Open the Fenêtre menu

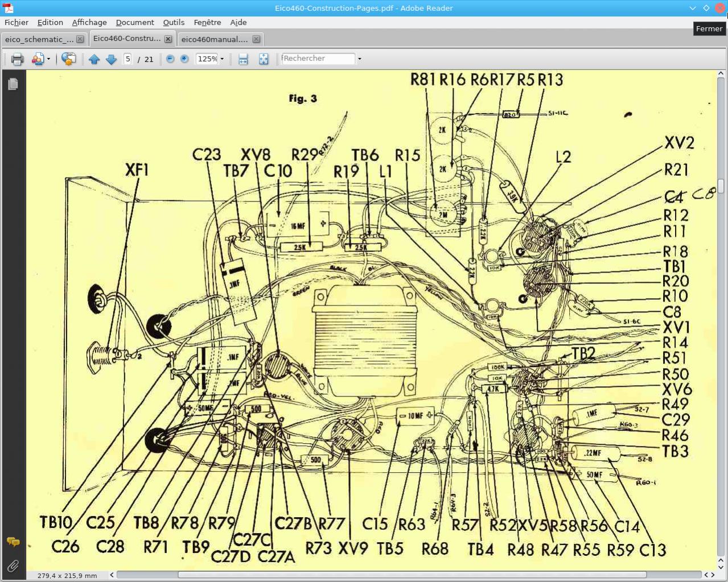click(x=207, y=22)
